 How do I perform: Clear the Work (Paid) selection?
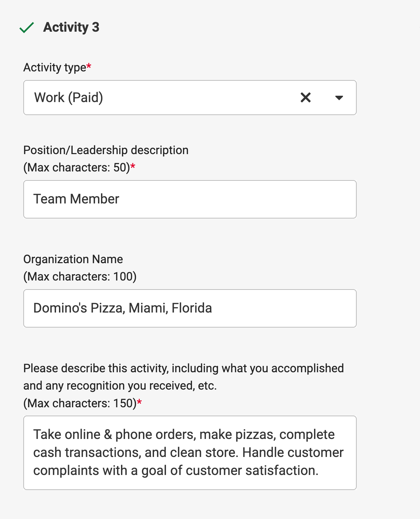(305, 98)
